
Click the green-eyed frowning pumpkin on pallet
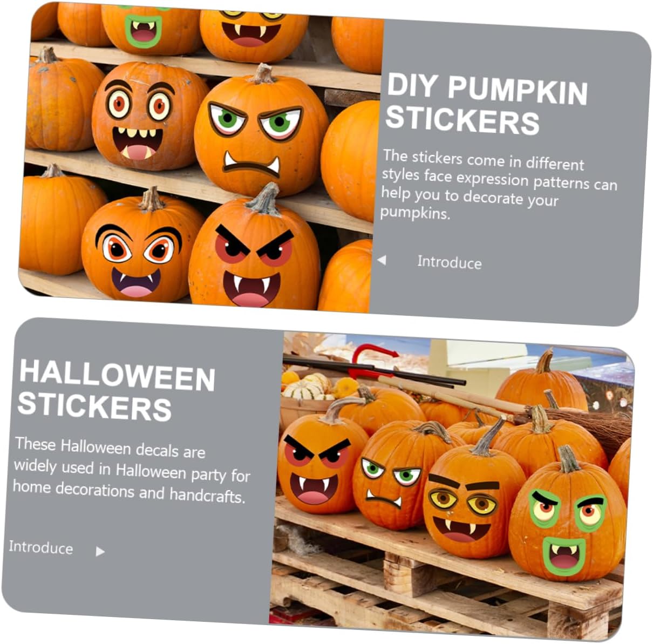point(394,475)
